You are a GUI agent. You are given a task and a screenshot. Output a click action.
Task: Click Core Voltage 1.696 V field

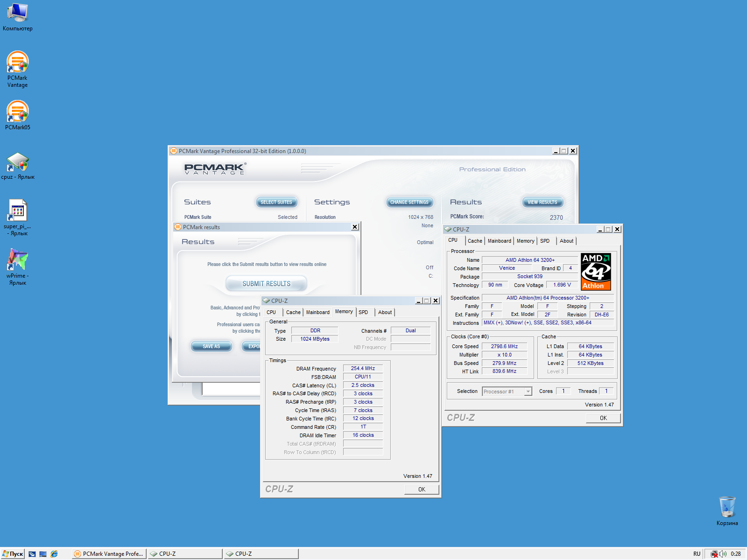point(562,285)
